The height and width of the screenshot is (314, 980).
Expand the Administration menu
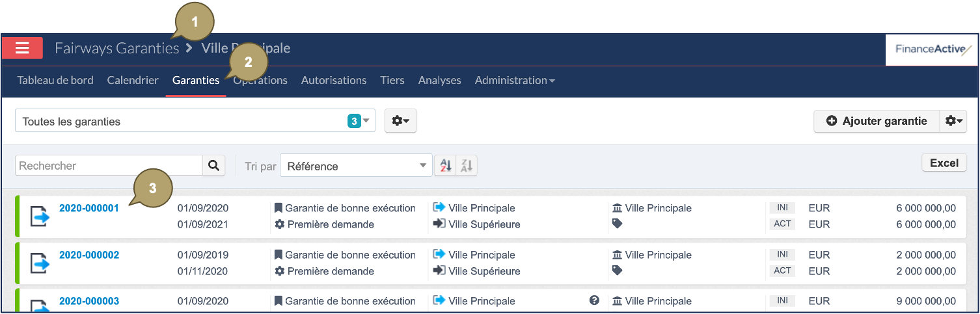(515, 80)
